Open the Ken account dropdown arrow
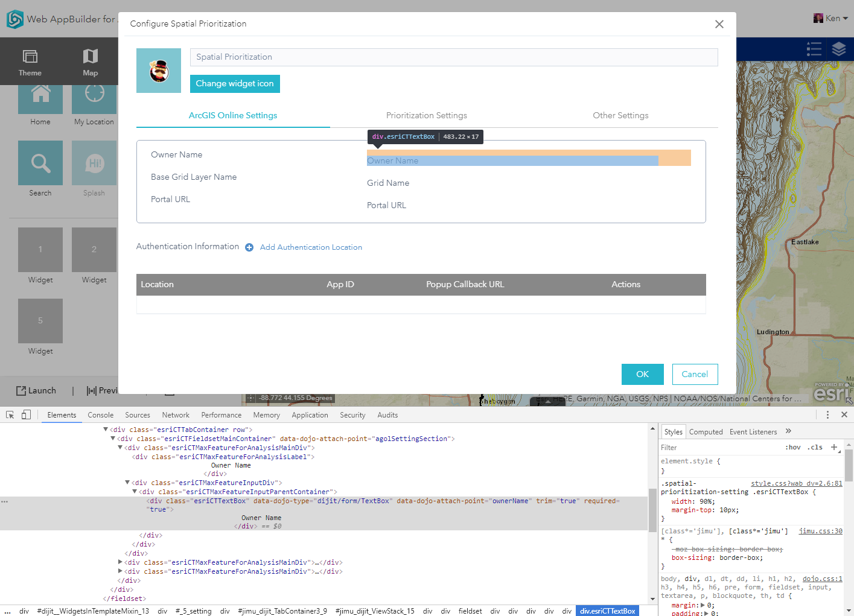The width and height of the screenshot is (854, 616). click(x=846, y=19)
